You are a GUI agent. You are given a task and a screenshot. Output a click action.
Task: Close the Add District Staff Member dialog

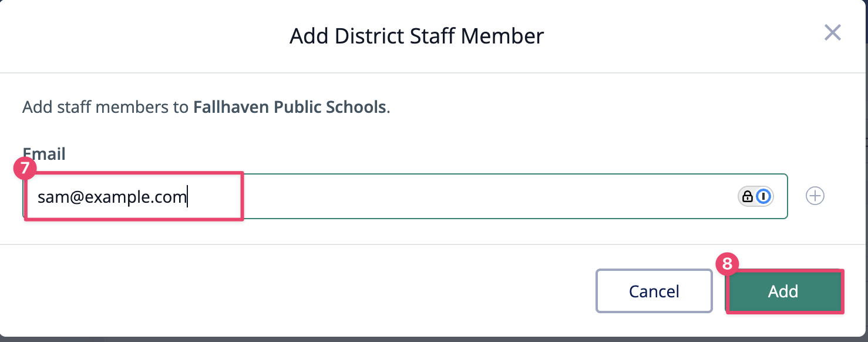pos(832,33)
